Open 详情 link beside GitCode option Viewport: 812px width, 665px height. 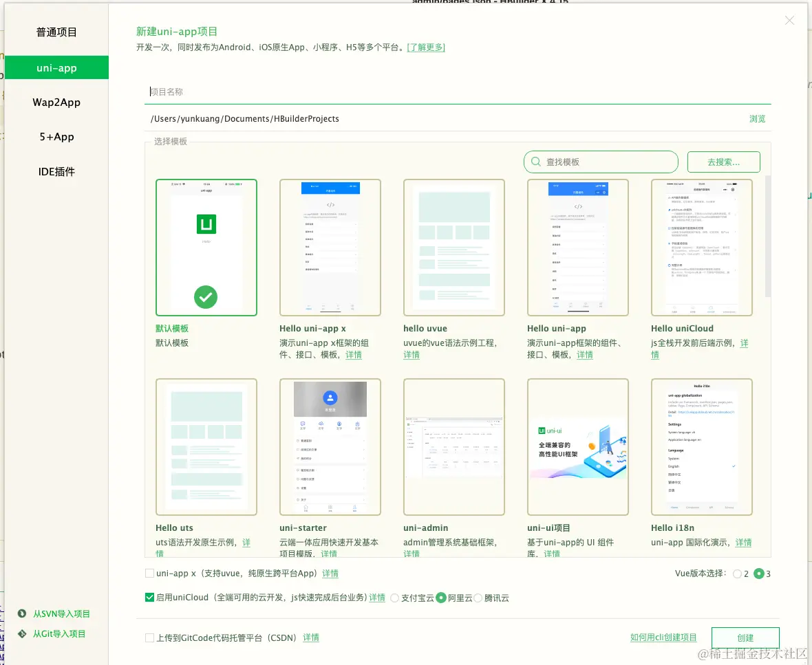311,638
